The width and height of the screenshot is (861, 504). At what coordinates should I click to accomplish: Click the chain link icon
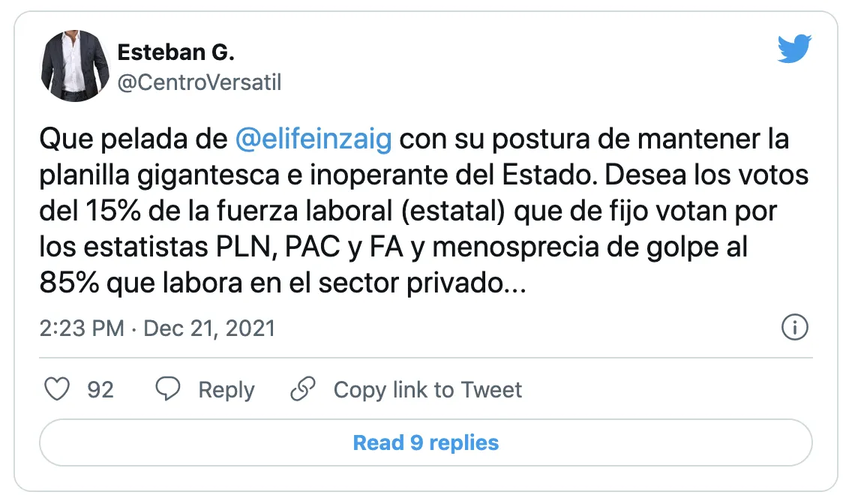click(x=302, y=389)
